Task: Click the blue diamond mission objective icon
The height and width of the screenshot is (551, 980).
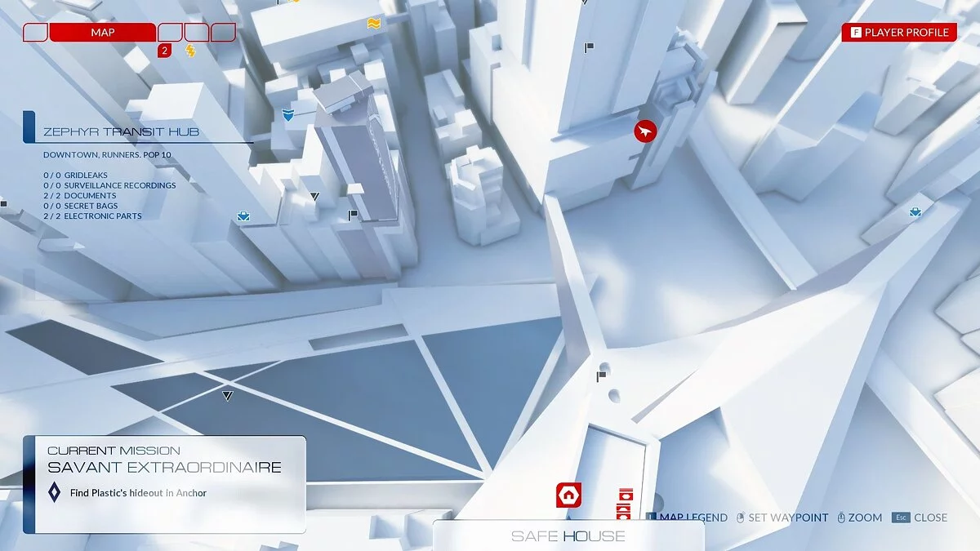Action: [54, 493]
